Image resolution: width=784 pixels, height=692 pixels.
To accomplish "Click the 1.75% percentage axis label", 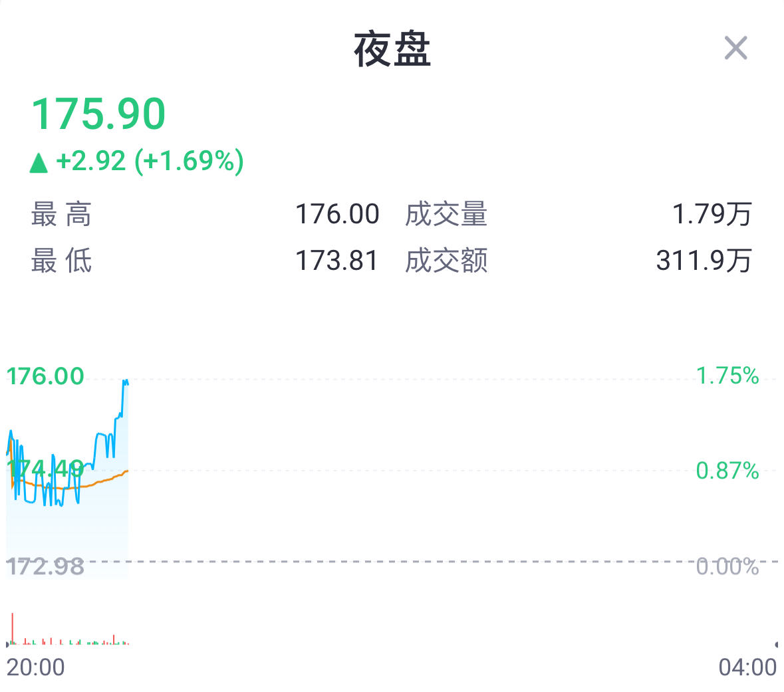I will [x=727, y=376].
